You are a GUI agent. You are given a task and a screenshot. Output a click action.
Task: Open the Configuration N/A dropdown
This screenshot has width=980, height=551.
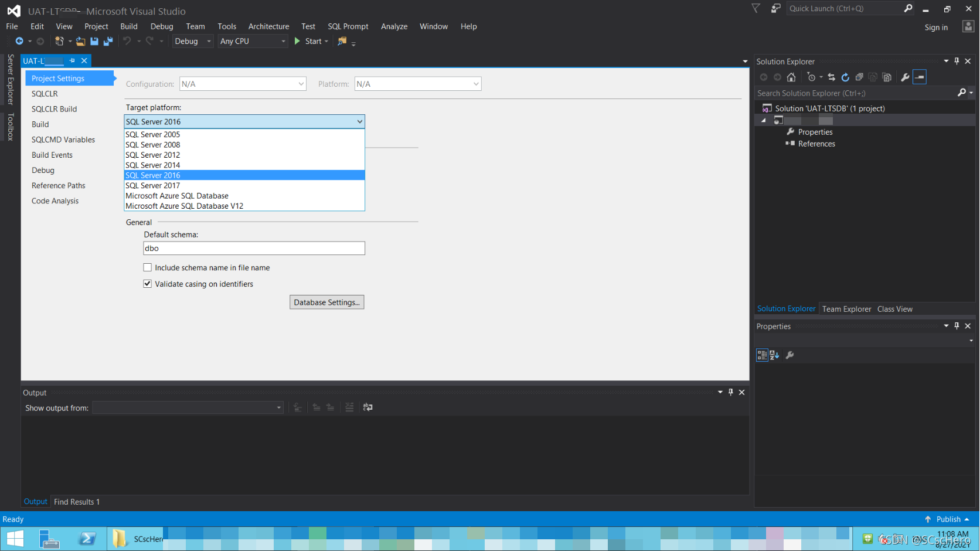click(x=243, y=84)
